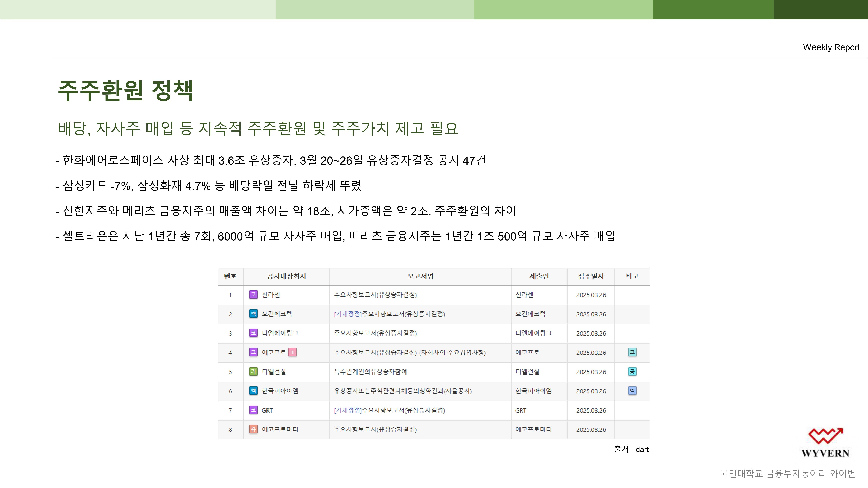Click the 보고서명 column header

(420, 276)
